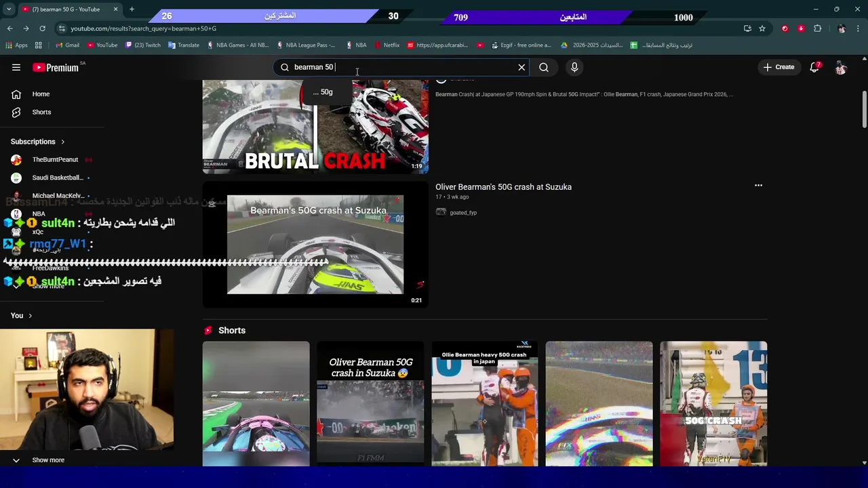Viewport: 868px width, 488px height.
Task: Expand the Subscriptions section
Action: (x=38, y=142)
